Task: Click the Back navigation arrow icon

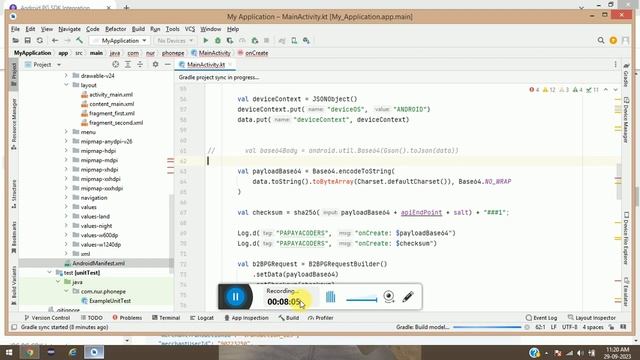Action: (55, 40)
